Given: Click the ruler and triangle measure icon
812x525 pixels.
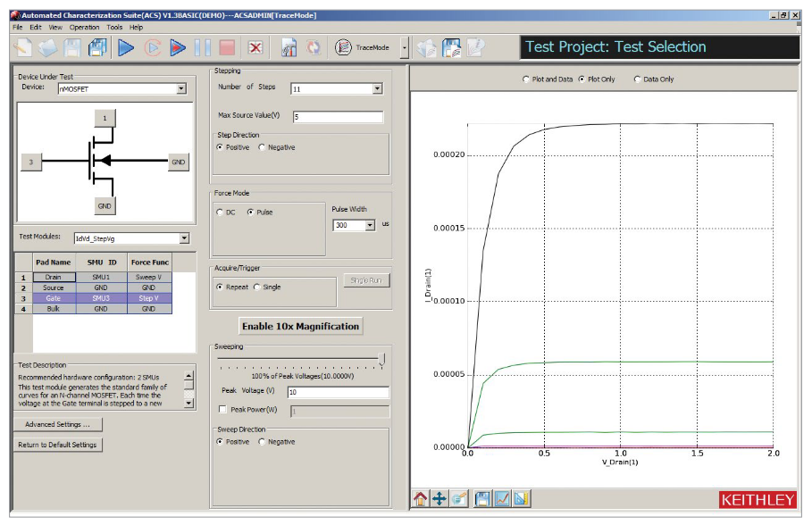Looking at the screenshot, I should pos(522,498).
